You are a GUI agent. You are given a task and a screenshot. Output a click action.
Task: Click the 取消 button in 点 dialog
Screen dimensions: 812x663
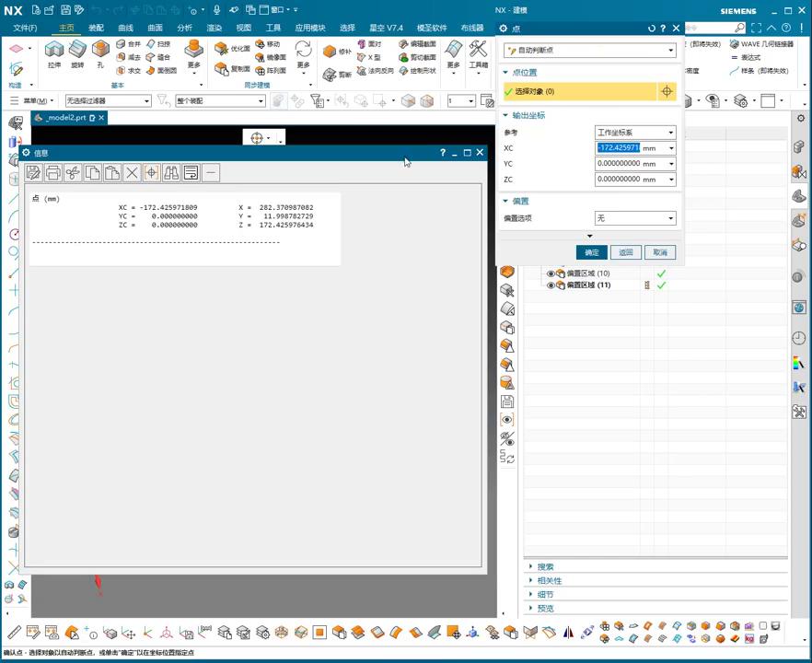coord(660,252)
